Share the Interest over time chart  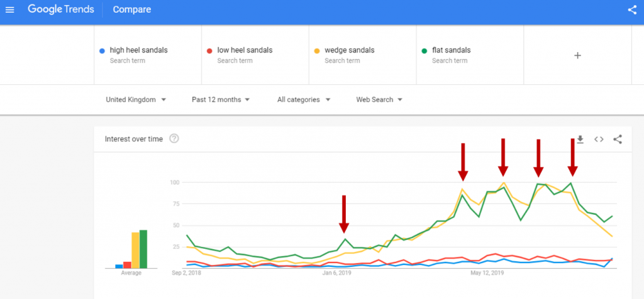coord(618,139)
